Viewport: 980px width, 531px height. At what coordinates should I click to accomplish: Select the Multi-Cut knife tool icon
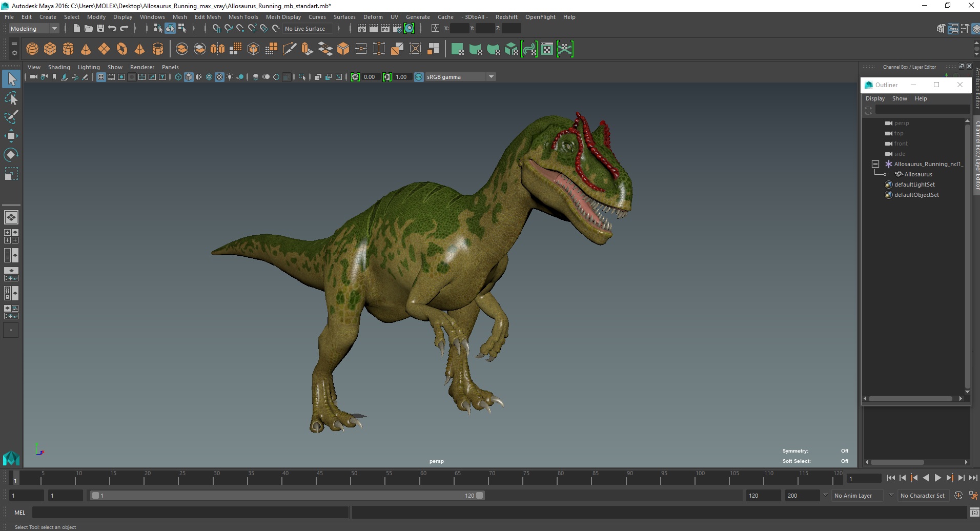coord(289,49)
